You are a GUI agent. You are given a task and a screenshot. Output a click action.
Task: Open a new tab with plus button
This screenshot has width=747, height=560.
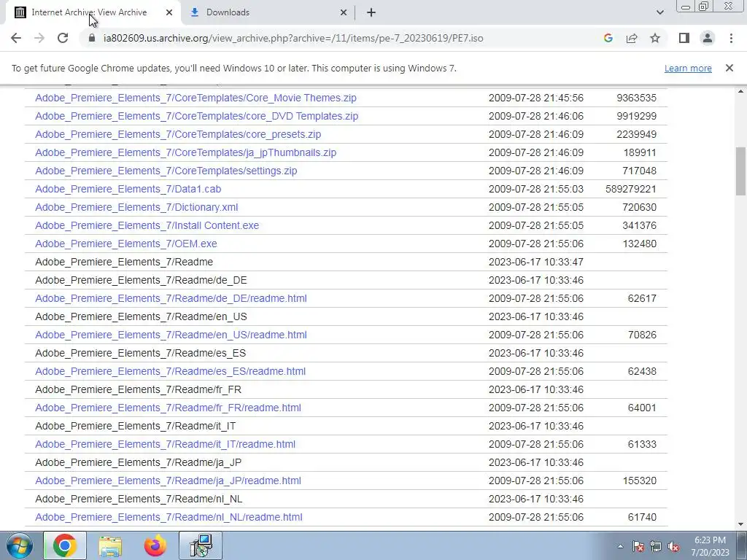(371, 12)
